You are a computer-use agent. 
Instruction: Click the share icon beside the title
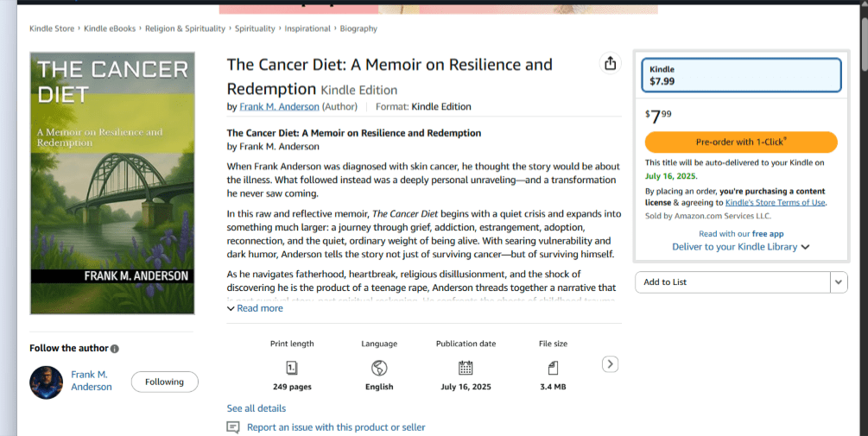(x=611, y=63)
